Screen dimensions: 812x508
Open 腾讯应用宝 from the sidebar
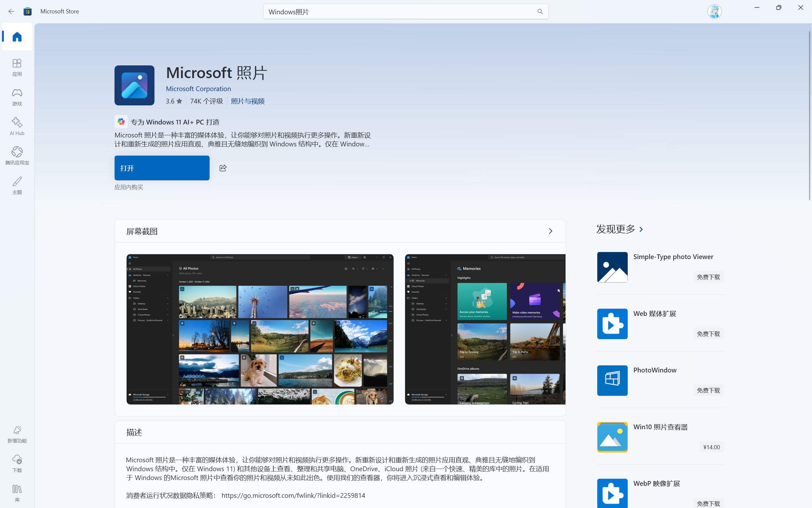click(17, 156)
